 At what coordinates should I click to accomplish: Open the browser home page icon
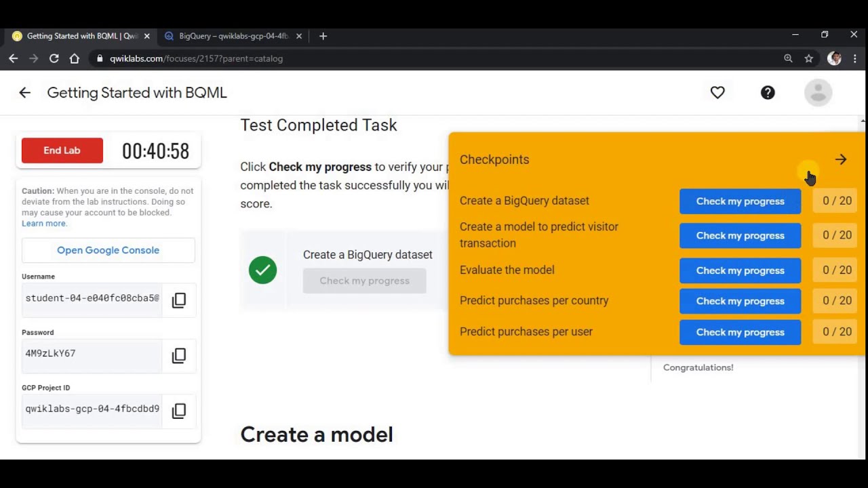tap(74, 59)
